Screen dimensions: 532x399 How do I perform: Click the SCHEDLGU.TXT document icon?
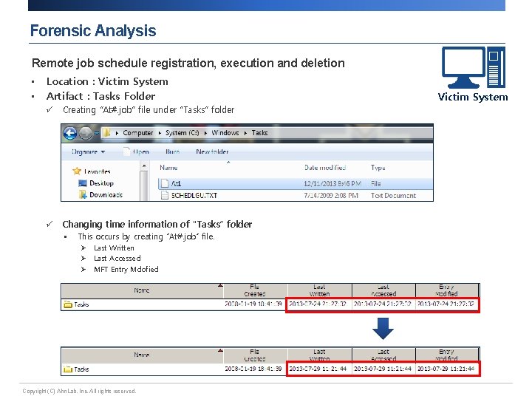coord(165,195)
